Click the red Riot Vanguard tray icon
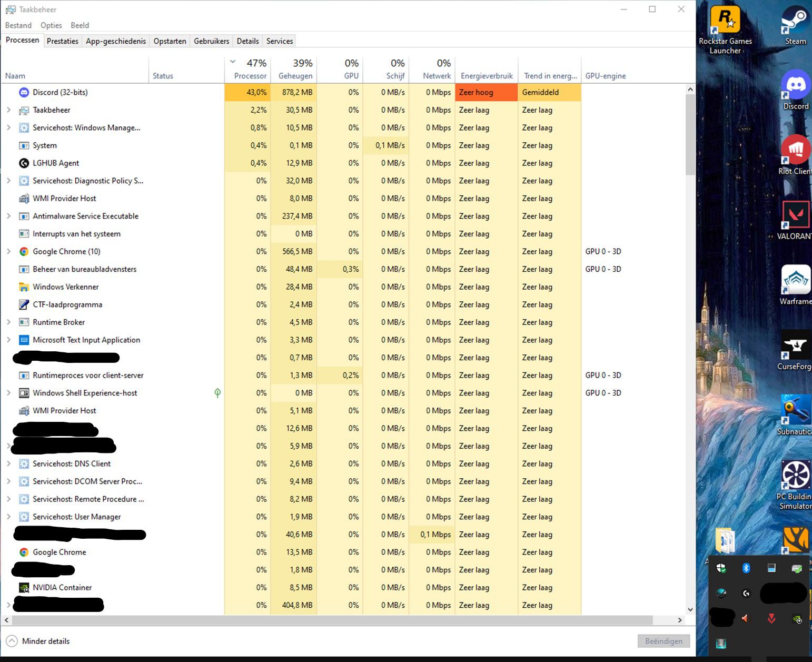 click(771, 618)
